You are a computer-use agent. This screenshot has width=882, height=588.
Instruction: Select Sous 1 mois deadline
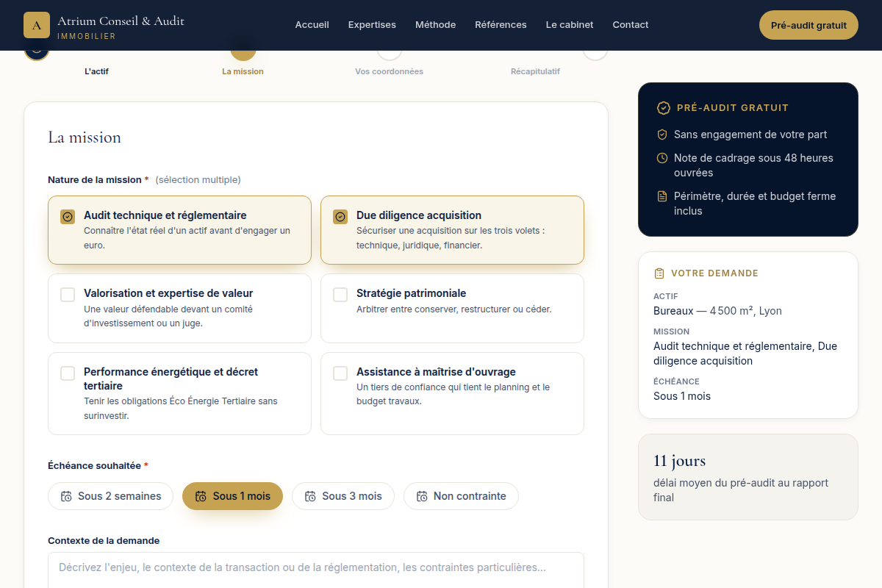(232, 496)
